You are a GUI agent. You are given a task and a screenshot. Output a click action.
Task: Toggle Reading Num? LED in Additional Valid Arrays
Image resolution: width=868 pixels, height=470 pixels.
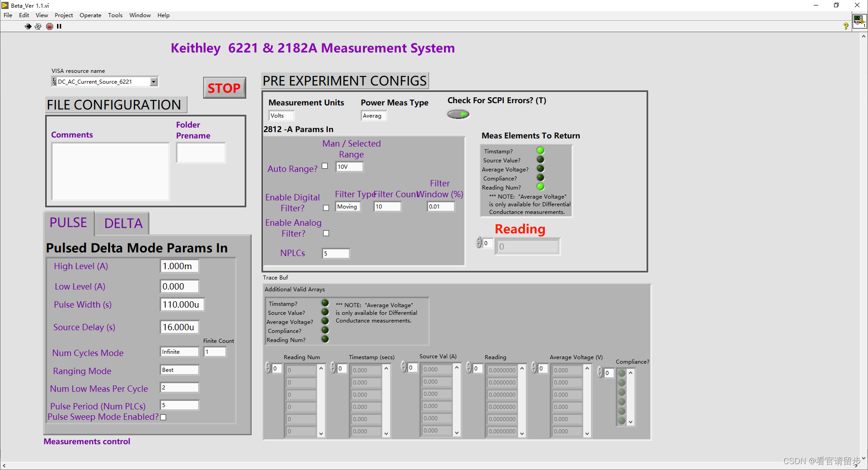point(325,339)
